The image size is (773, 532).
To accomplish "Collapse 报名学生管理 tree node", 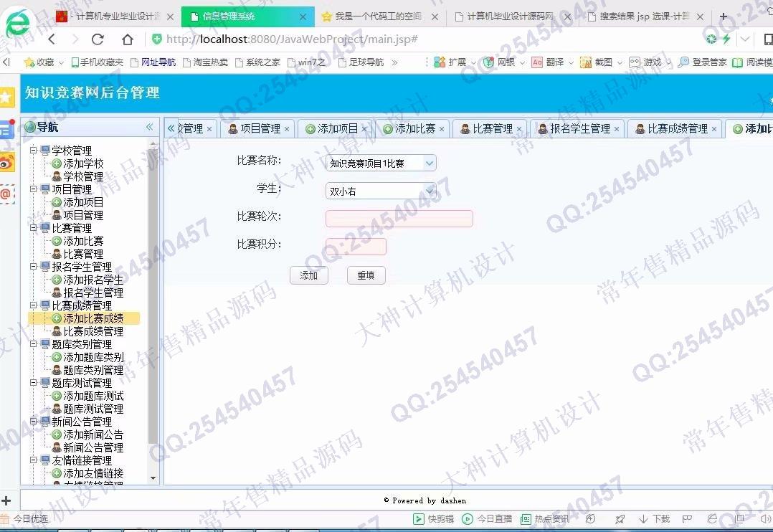I will tap(34, 266).
